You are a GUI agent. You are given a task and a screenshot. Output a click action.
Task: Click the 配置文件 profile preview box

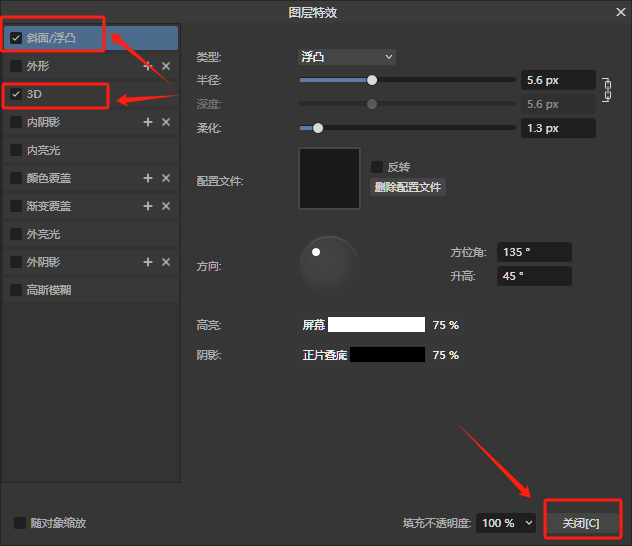[329, 178]
